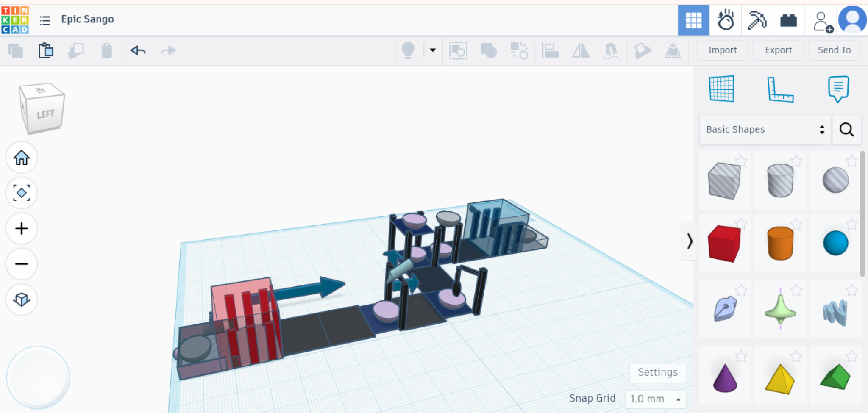The image size is (868, 413).
Task: Open the design list menu icon
Action: pos(45,20)
